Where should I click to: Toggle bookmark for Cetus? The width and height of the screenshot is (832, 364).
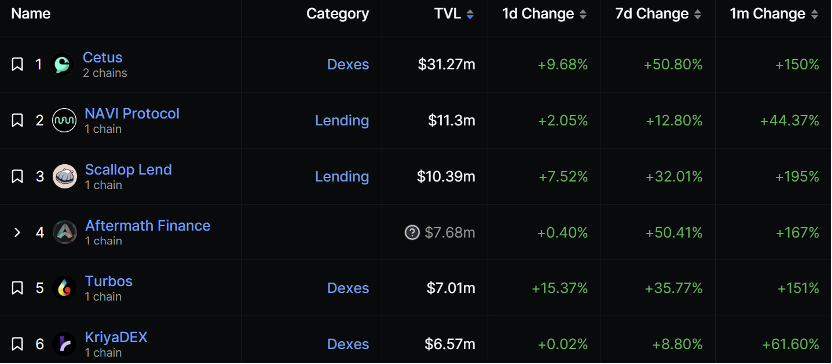coord(17,65)
